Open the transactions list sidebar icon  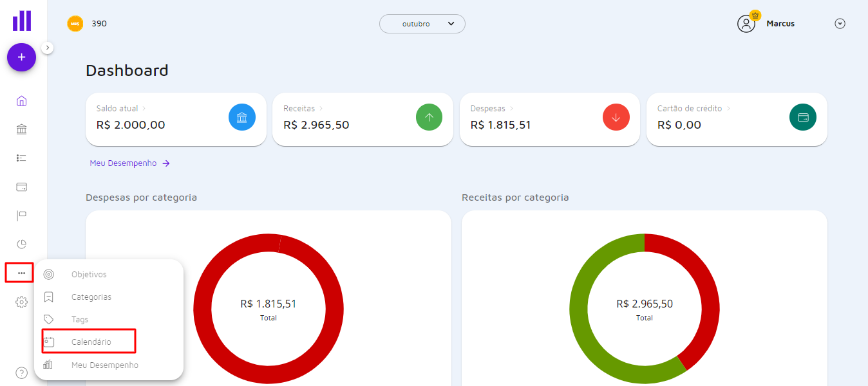(x=21, y=158)
